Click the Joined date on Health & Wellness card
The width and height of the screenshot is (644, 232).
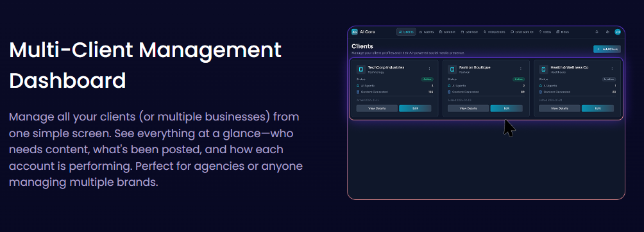[550, 100]
